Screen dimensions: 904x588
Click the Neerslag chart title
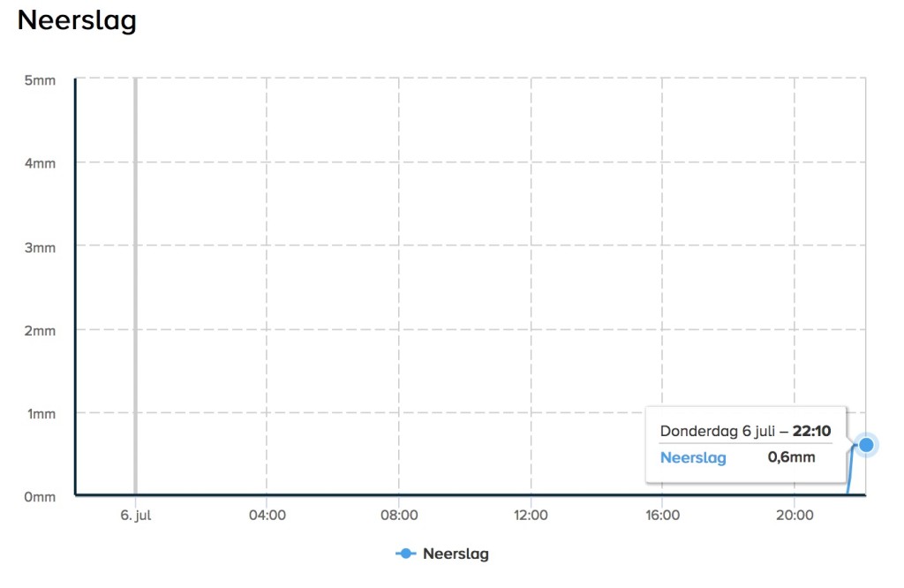(x=78, y=21)
